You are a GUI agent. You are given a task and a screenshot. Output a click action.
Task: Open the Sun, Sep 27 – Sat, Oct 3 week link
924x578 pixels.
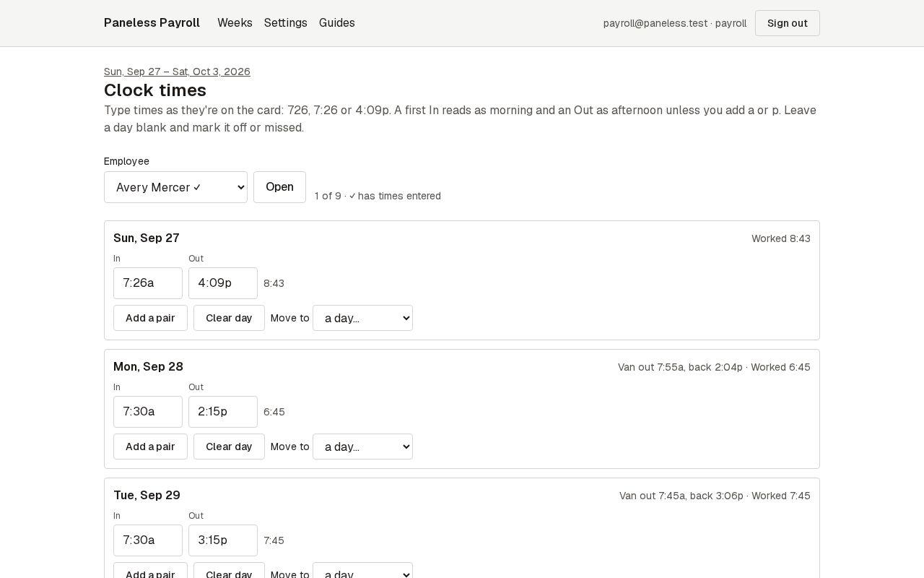177,72
